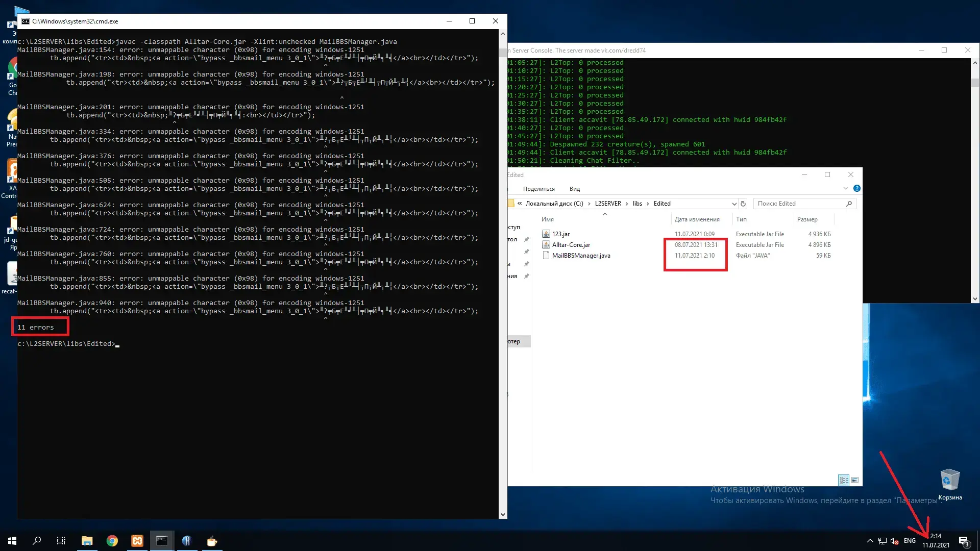Open the taskbar clock and date
The image size is (980, 551).
click(936, 541)
